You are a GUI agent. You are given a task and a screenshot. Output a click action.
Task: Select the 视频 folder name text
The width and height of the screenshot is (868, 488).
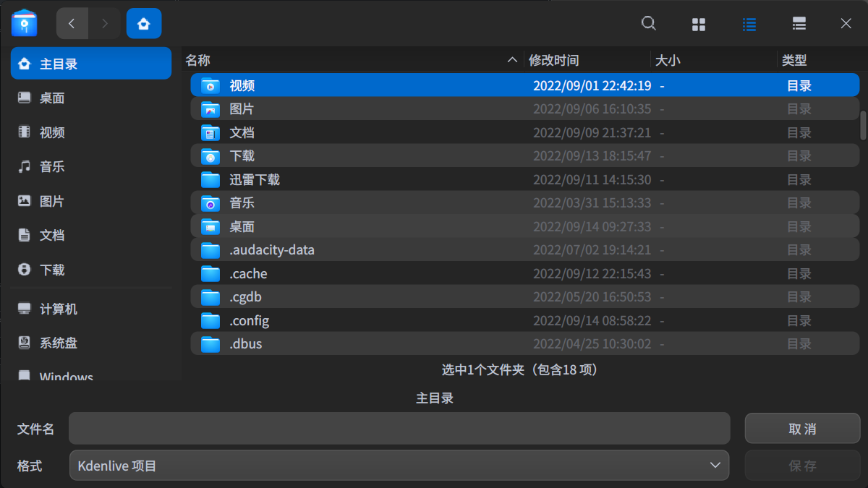(242, 85)
